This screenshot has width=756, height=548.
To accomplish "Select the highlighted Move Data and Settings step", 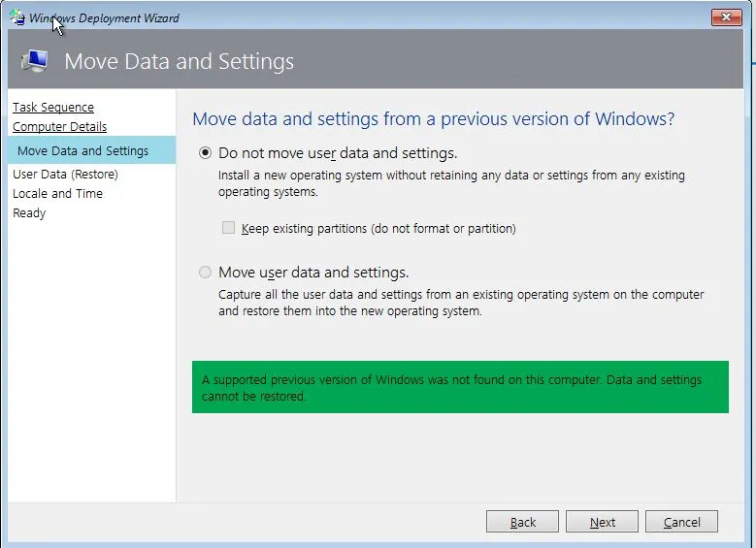I will click(83, 150).
